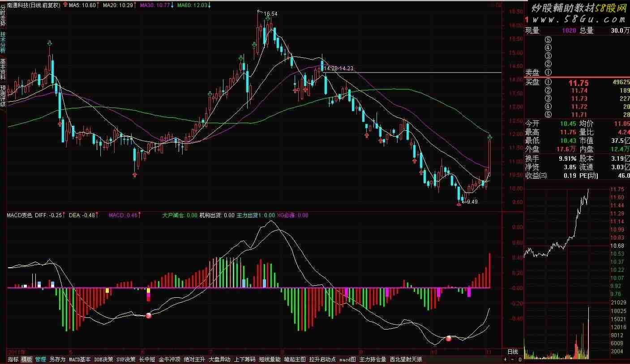Choose the 长中短 indicator template
630x364 pixels.
(x=147, y=359)
